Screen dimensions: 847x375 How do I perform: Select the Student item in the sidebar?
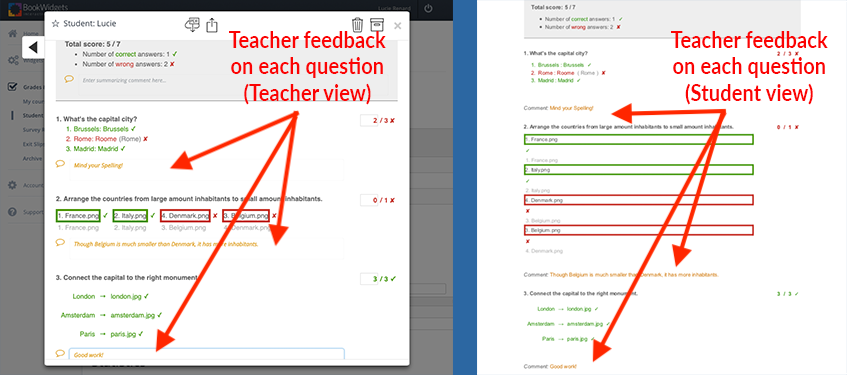click(33, 115)
